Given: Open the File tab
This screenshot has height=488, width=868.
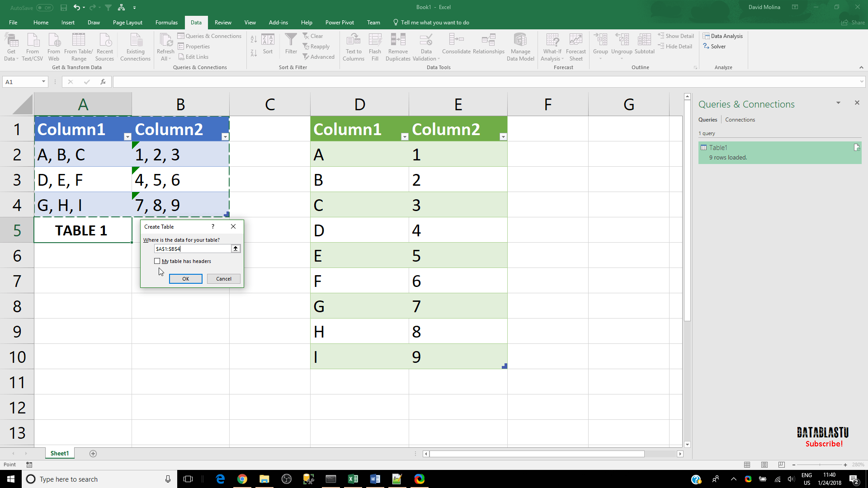Looking at the screenshot, I should point(13,23).
